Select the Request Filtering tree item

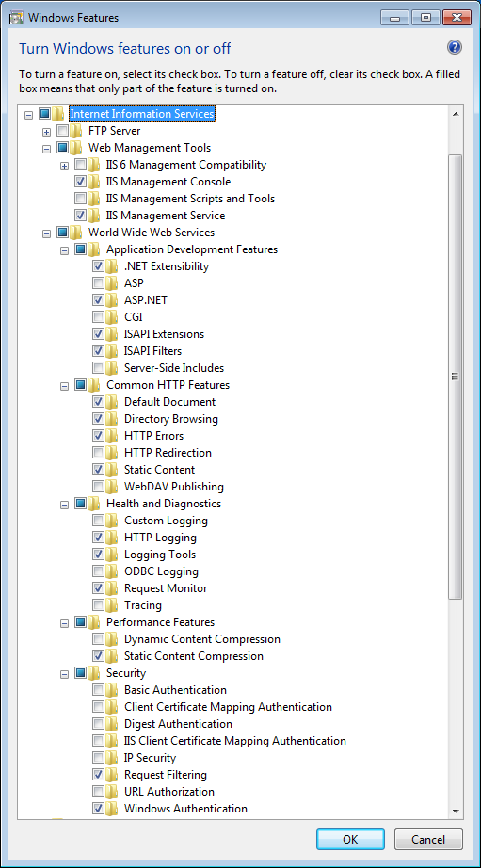coord(166,775)
